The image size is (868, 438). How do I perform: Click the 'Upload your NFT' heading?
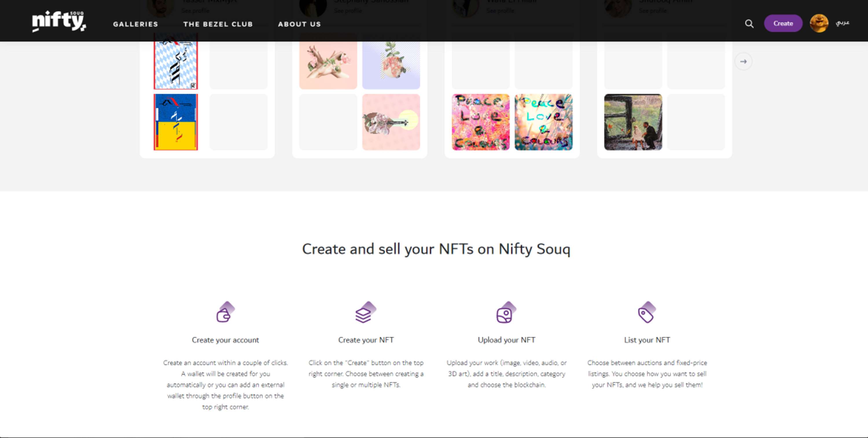506,340
